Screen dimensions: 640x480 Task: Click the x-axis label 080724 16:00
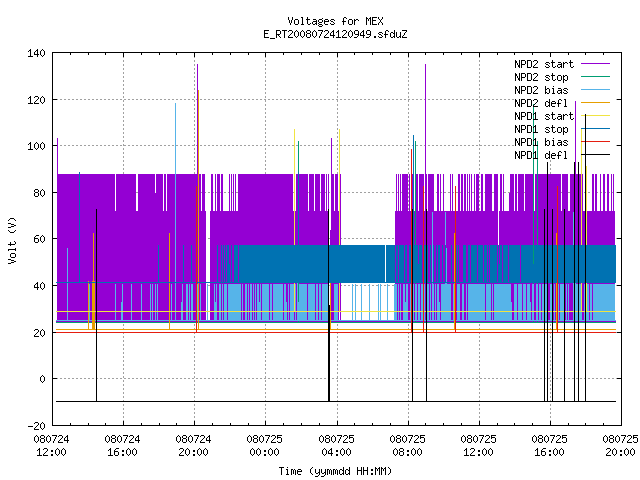122,446
